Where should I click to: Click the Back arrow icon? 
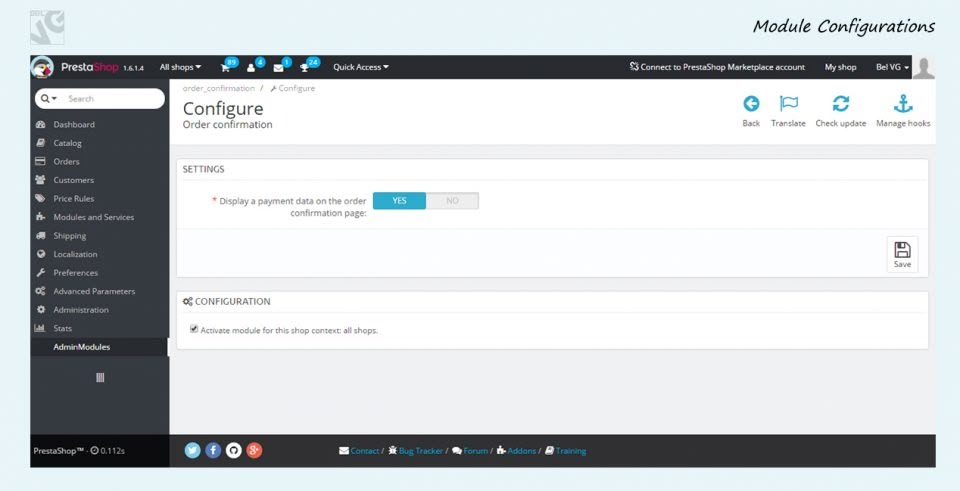751,104
